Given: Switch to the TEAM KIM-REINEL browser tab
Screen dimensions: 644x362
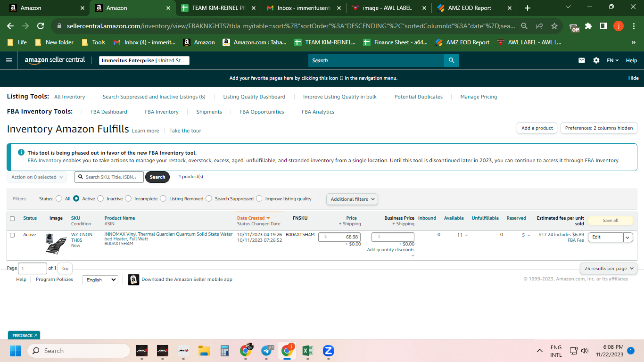Looking at the screenshot, I should click(219, 8).
